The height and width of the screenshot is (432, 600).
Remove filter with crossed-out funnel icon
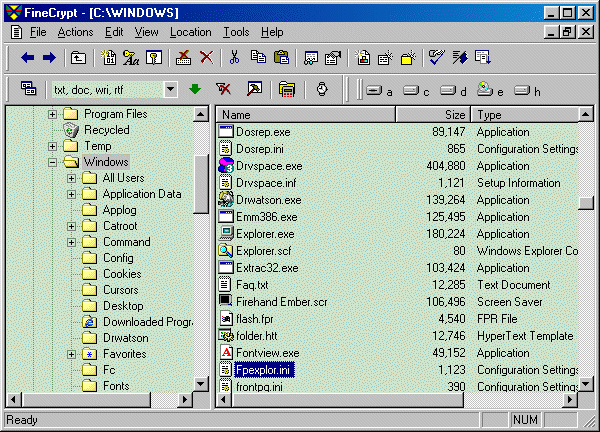point(223,89)
